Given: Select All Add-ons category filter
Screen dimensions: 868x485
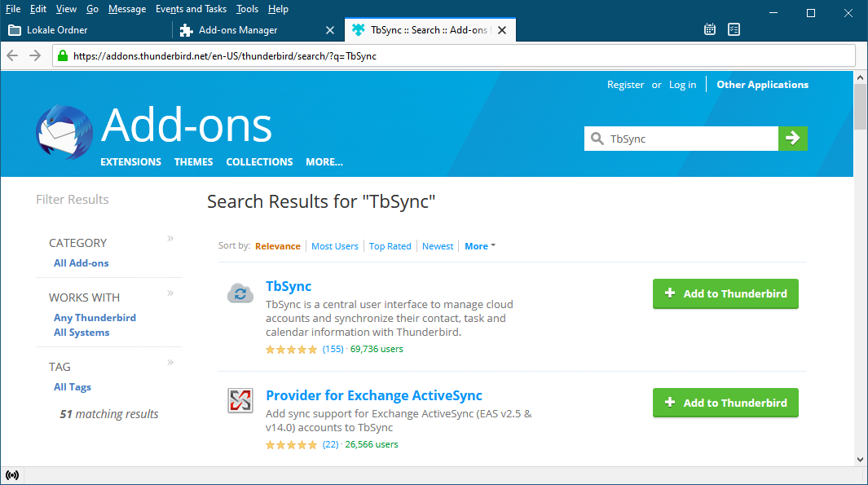Looking at the screenshot, I should tap(82, 263).
